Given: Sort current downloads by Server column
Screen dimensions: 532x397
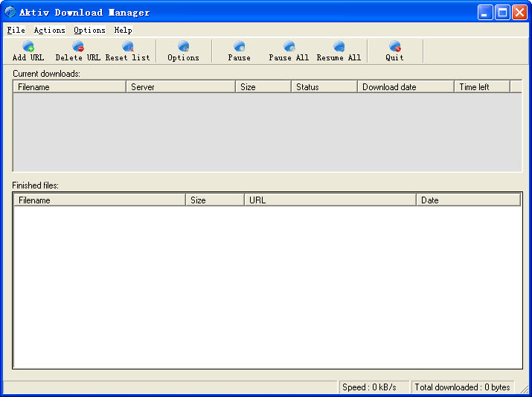Looking at the screenshot, I should 180,87.
